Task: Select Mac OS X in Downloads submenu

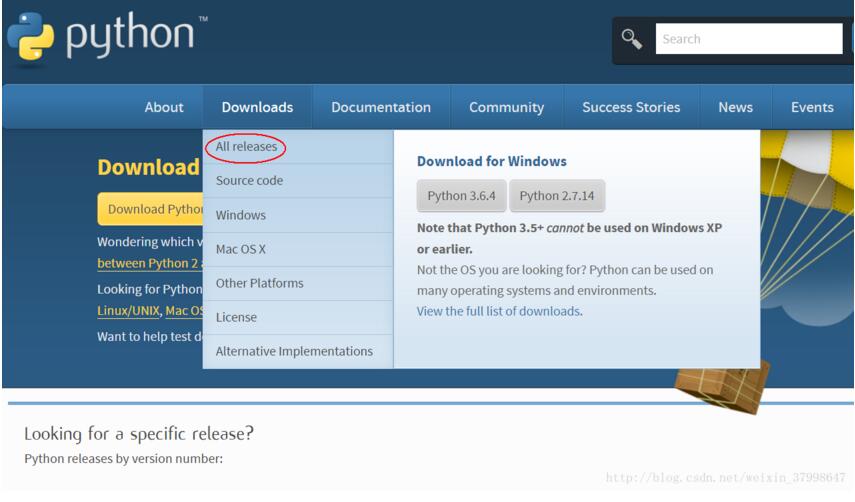Action: pyautogui.click(x=298, y=249)
